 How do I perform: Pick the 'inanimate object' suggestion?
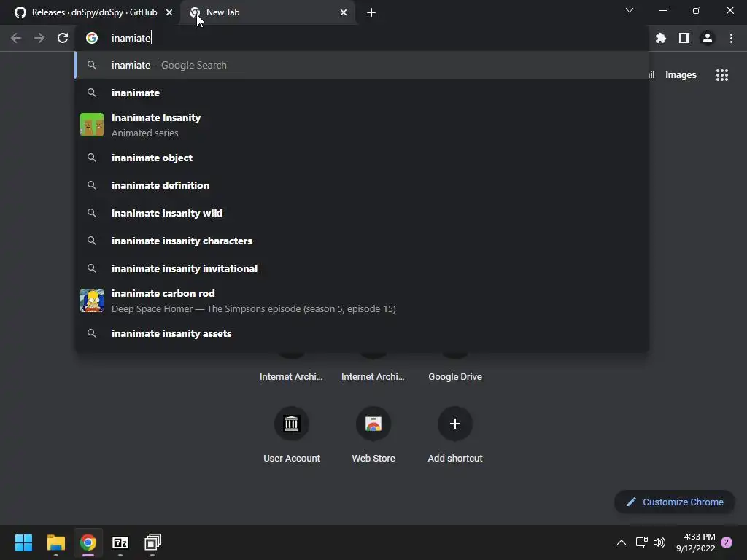click(x=362, y=157)
